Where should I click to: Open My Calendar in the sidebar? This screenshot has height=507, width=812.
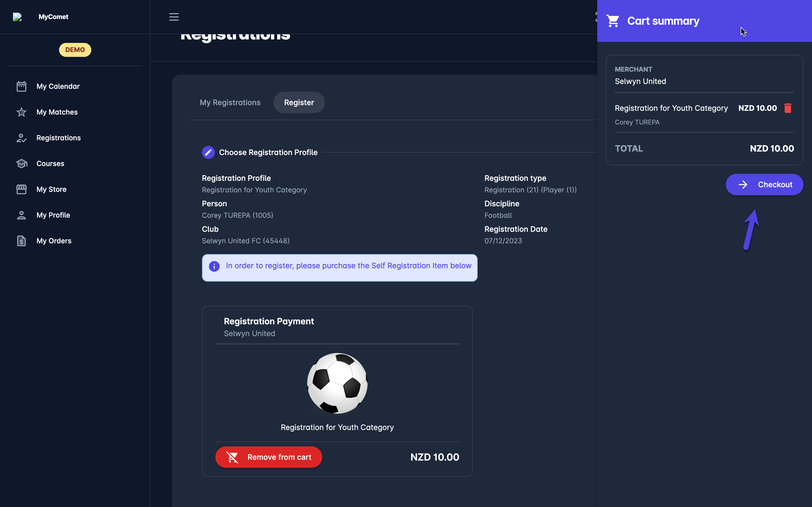[58, 86]
